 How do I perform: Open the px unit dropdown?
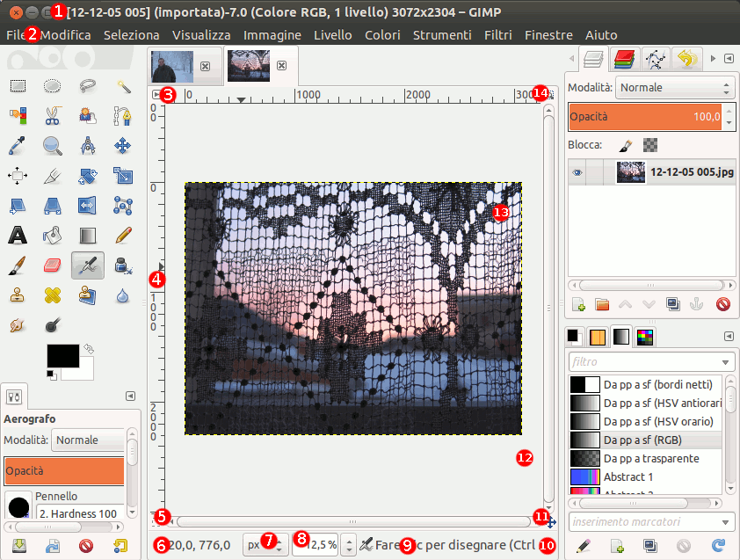coord(265,545)
